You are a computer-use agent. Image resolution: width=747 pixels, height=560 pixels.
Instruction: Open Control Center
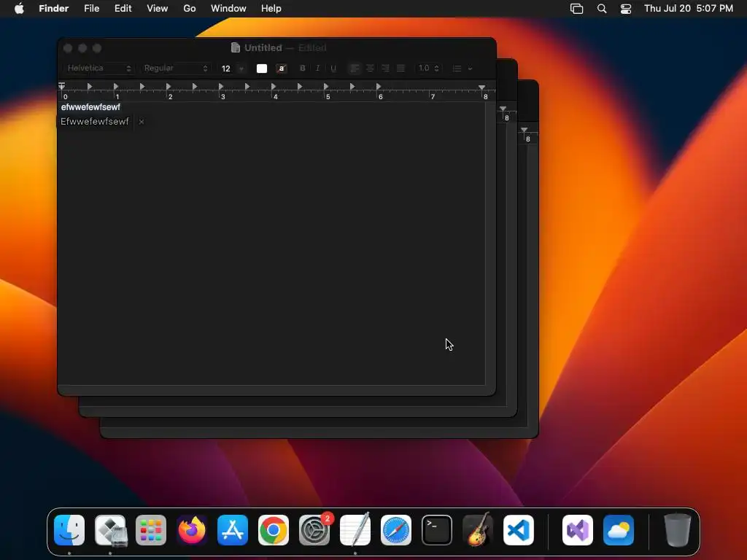tap(625, 9)
